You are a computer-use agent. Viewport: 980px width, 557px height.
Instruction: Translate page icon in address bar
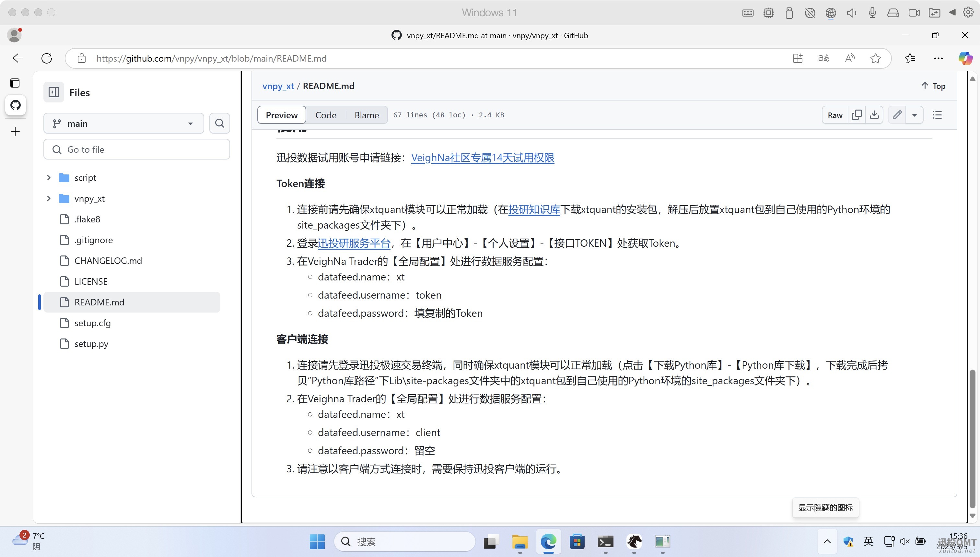[x=823, y=58]
